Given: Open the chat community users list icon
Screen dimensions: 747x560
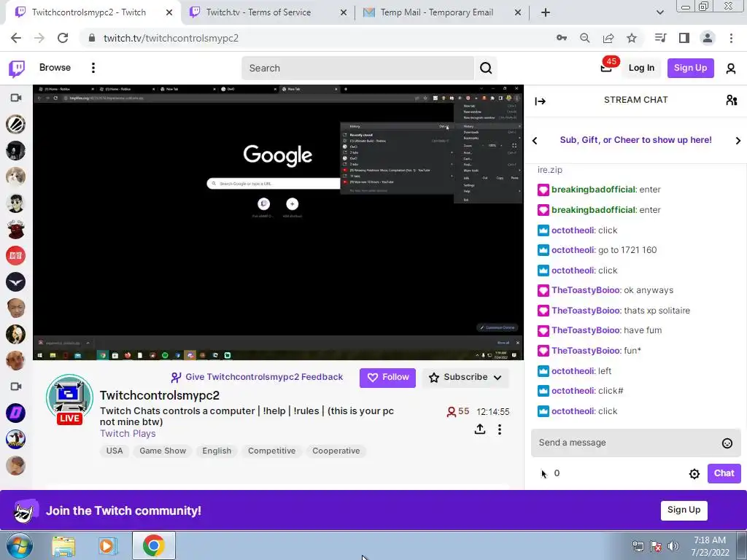Looking at the screenshot, I should tap(732, 100).
